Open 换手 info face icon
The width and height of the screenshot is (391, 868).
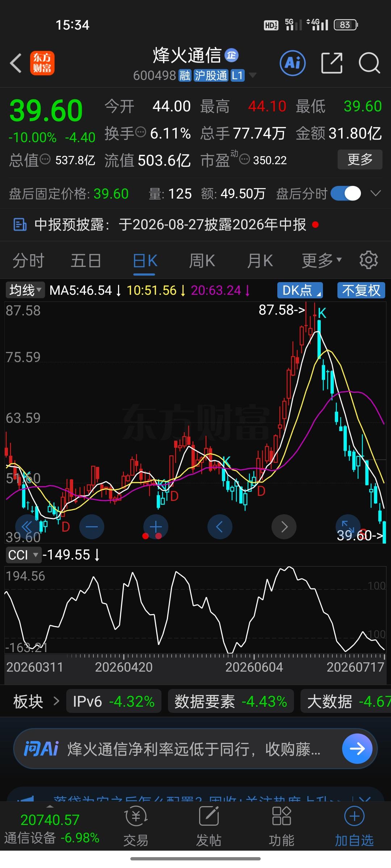coord(140,132)
